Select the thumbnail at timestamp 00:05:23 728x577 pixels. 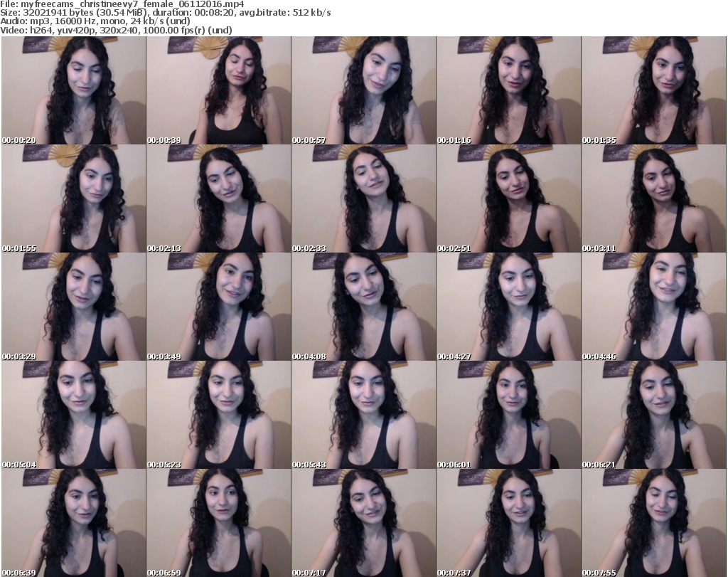click(x=219, y=415)
